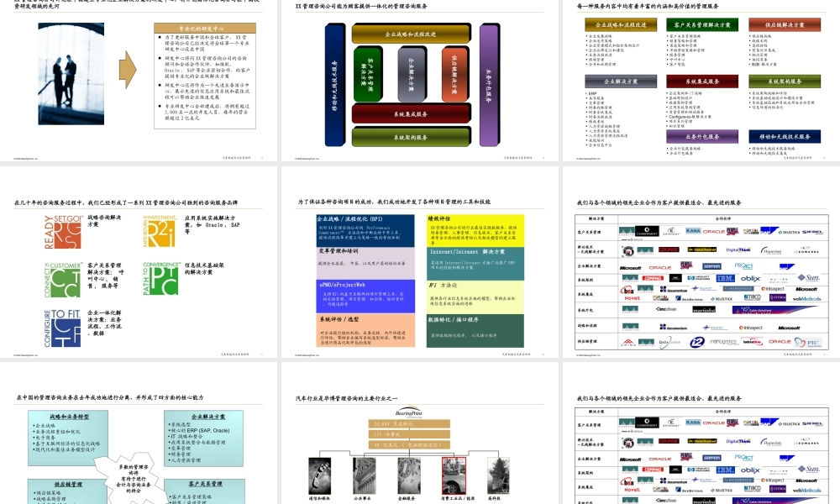This screenshot has height=504, width=840.
Task: Click the IBM logo in the 系统架构 row
Action: (724, 279)
